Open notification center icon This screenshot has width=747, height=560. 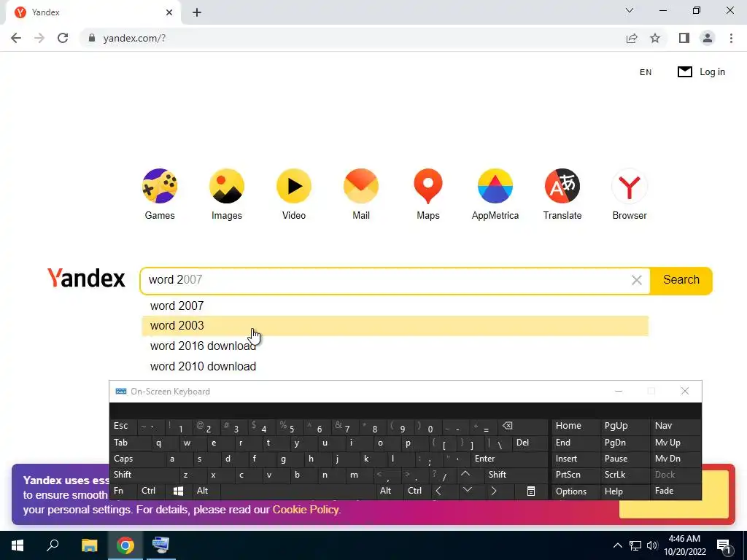[724, 546]
